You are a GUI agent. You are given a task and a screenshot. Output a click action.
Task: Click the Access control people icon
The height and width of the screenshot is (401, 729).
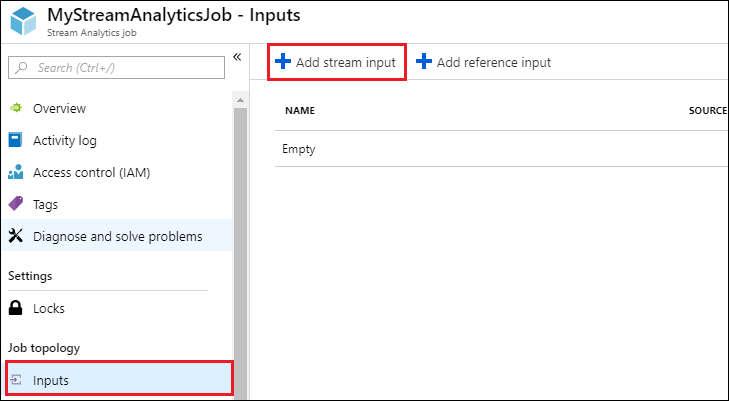coord(15,172)
